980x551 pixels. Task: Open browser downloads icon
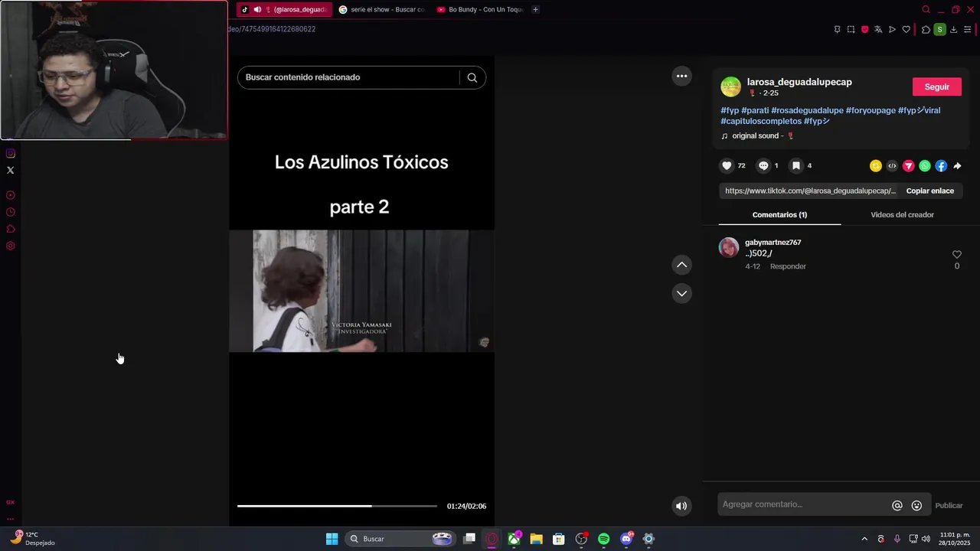tap(953, 29)
